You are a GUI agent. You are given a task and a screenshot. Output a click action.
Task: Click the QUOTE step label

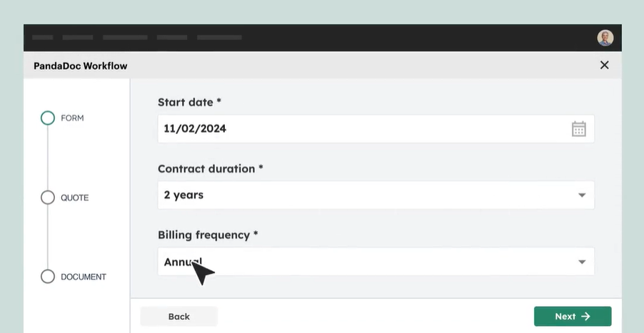pyautogui.click(x=75, y=198)
